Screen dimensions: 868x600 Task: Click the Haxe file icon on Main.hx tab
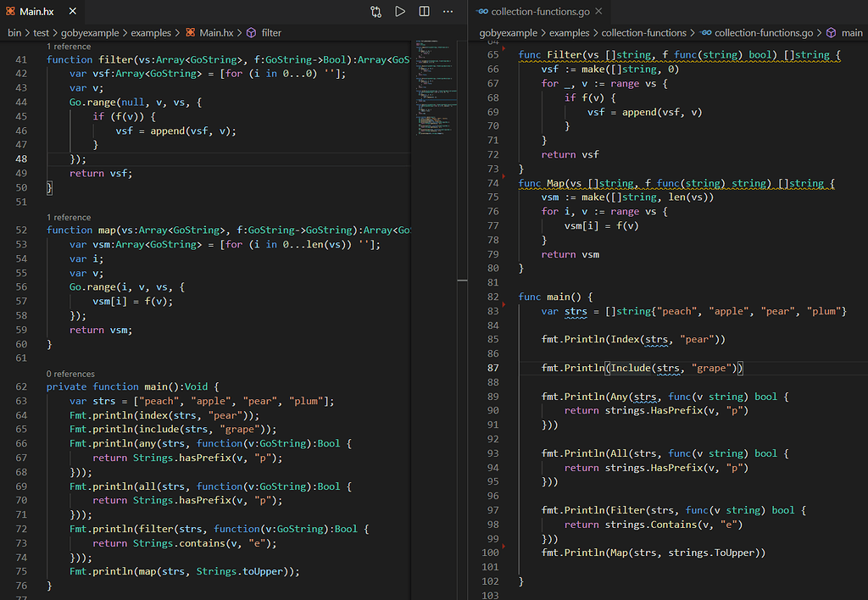coord(10,11)
